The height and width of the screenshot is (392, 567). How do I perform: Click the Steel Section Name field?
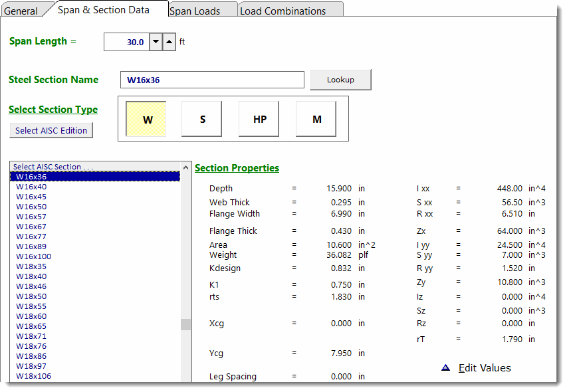211,80
